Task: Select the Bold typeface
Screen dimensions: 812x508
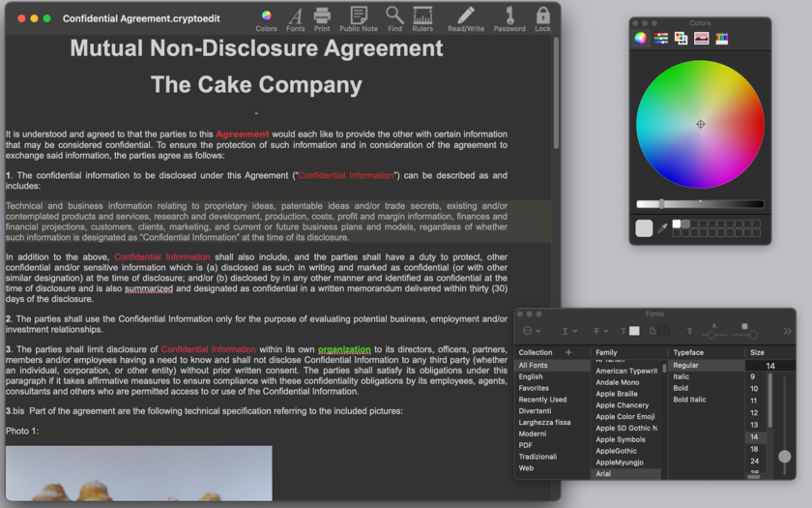Action: [707, 388]
